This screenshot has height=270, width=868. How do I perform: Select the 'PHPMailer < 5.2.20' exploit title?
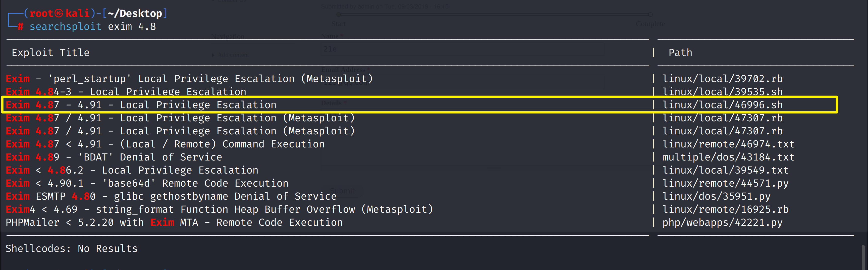pos(174,223)
